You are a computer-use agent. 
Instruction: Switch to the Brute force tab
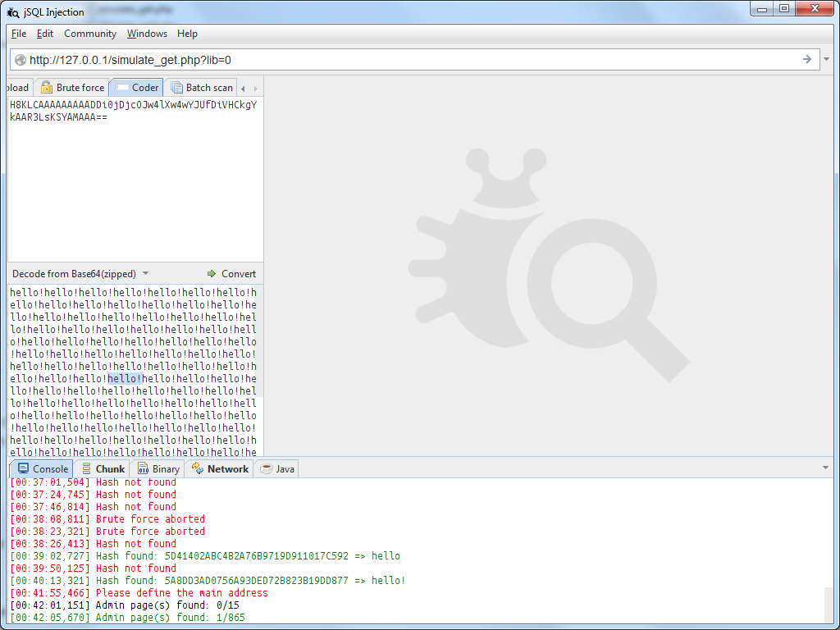[x=72, y=87]
